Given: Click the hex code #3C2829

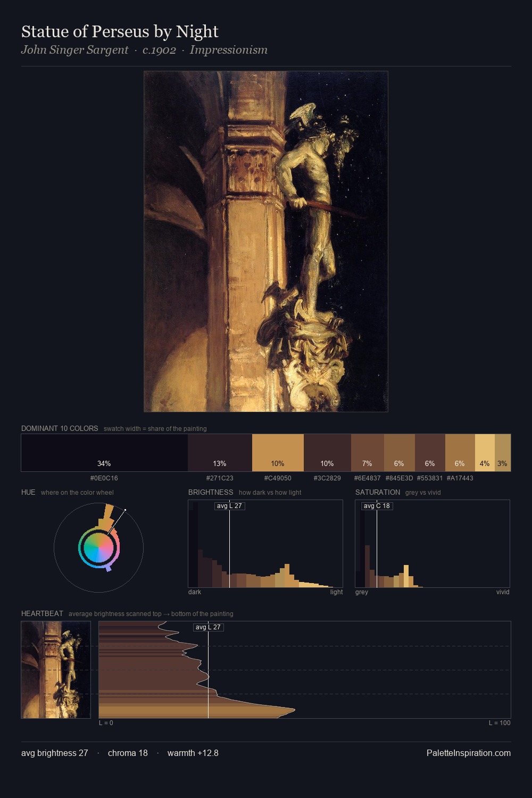Looking at the screenshot, I should point(327,478).
